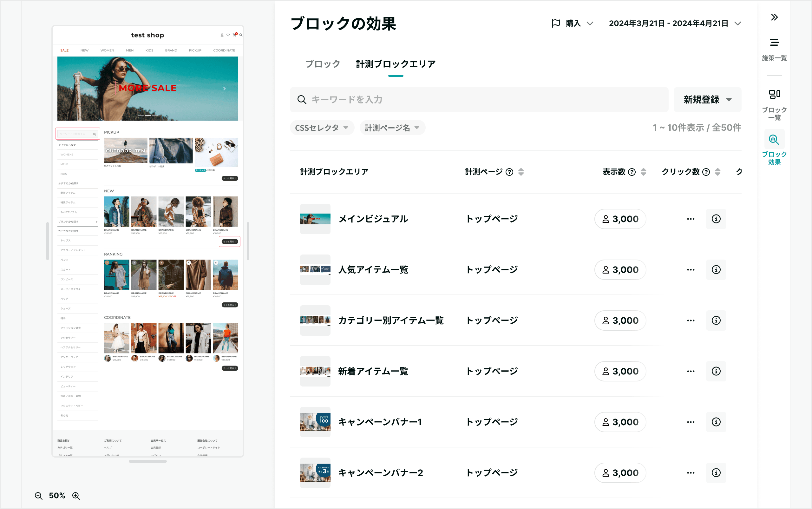The image size is (812, 509).
Task: Click もっと見る button in the RANKING section
Action: 230,305
